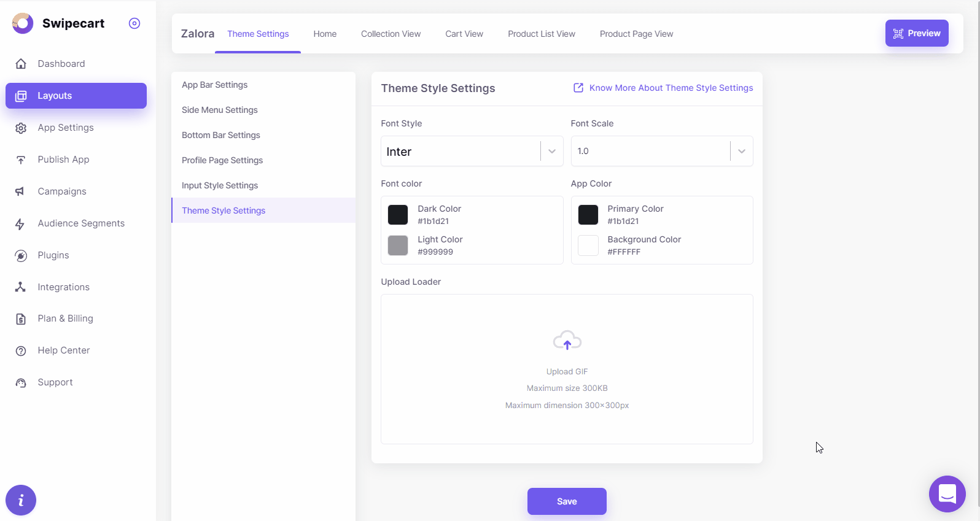Image resolution: width=980 pixels, height=521 pixels.
Task: Open App Bar Settings
Action: pyautogui.click(x=263, y=85)
